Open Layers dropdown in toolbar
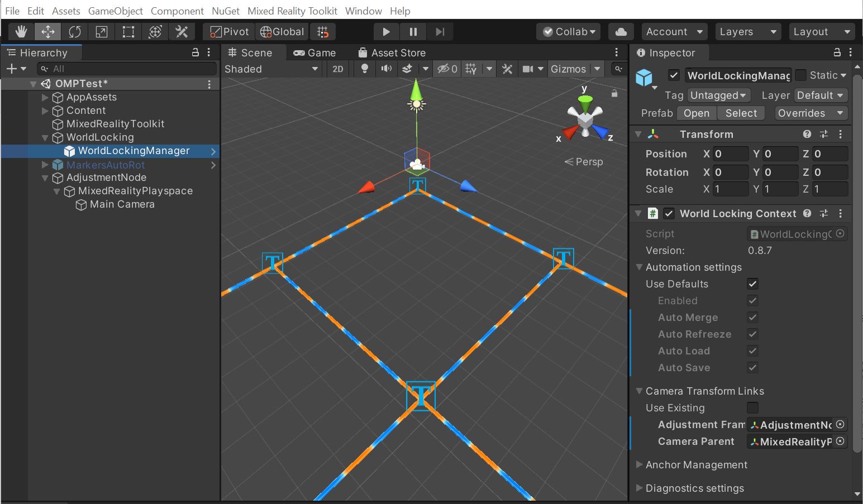 (747, 32)
